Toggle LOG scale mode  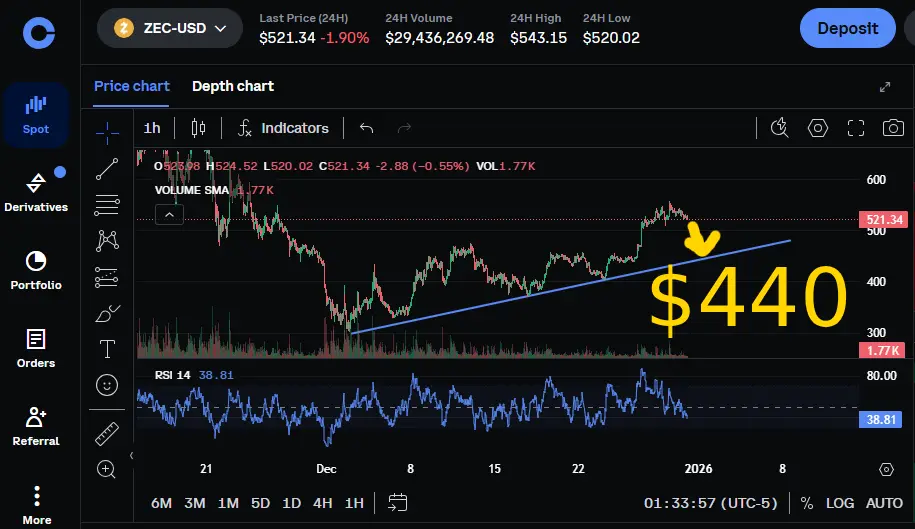(x=840, y=503)
